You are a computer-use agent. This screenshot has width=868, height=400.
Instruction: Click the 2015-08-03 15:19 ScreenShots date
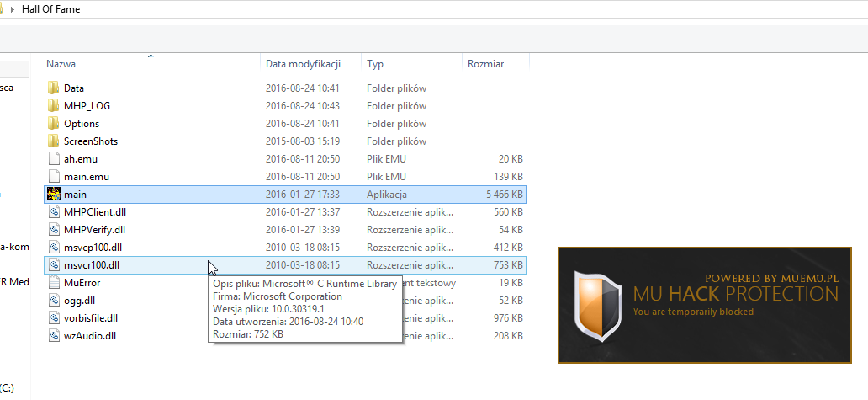tap(302, 141)
